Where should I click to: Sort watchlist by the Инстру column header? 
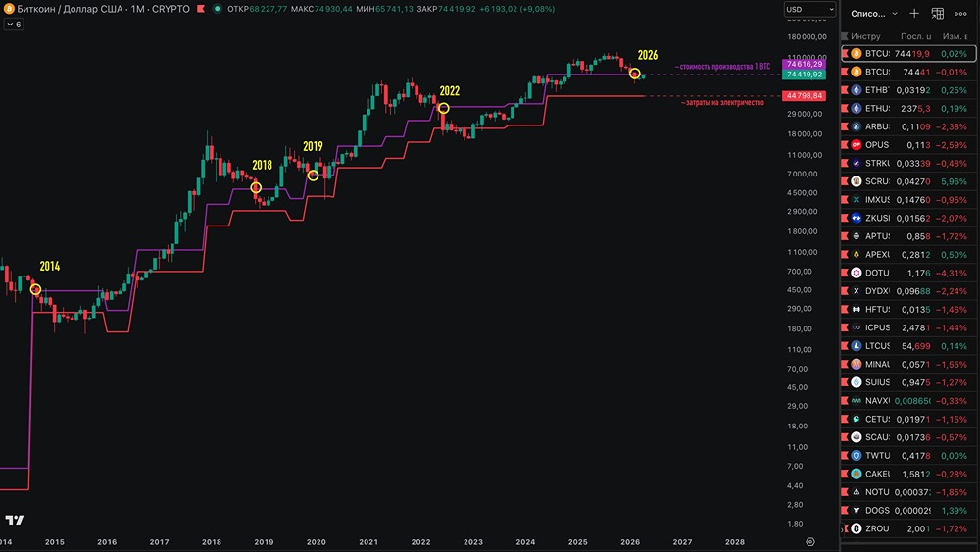tap(865, 36)
